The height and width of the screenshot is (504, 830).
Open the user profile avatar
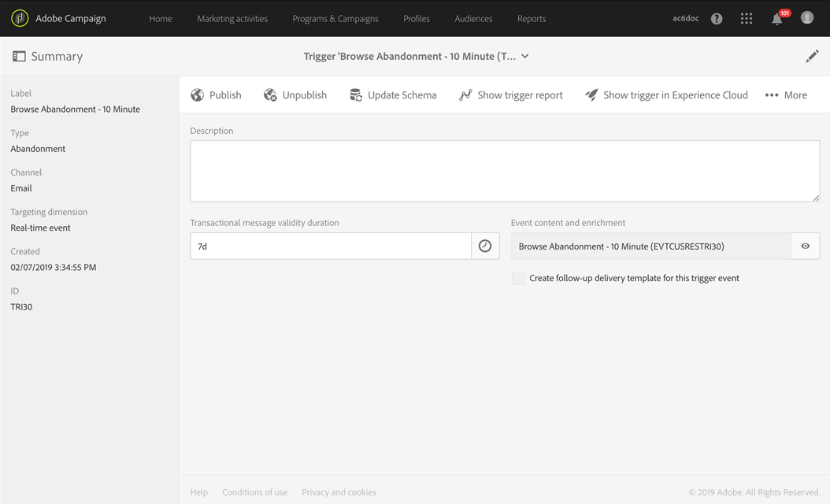coord(806,18)
